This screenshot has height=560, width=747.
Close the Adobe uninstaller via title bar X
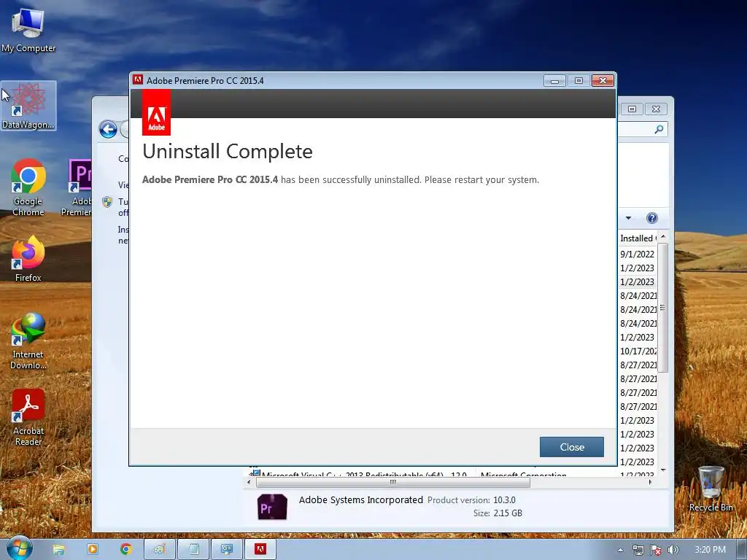pyautogui.click(x=603, y=81)
